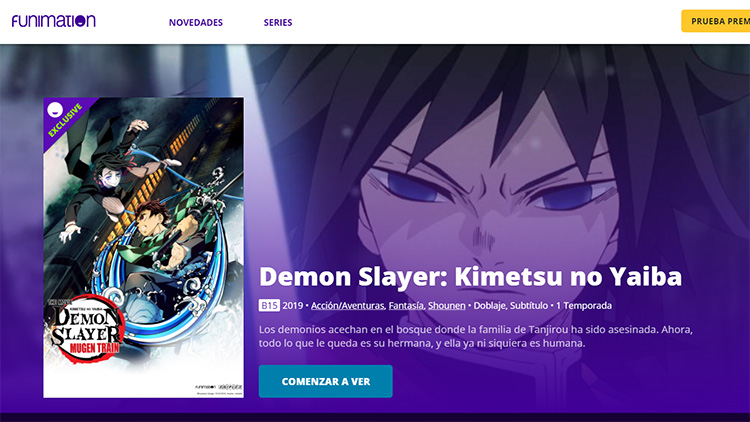Open the Fantasía genre link

point(406,306)
